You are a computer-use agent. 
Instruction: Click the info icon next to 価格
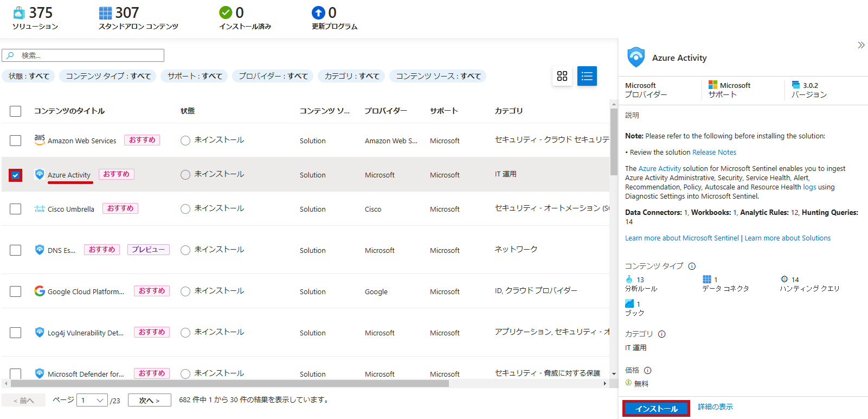[647, 370]
